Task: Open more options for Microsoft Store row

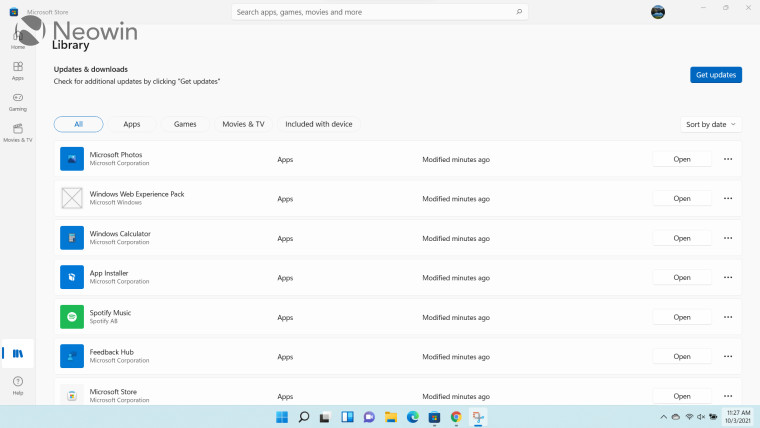Action: coord(728,396)
